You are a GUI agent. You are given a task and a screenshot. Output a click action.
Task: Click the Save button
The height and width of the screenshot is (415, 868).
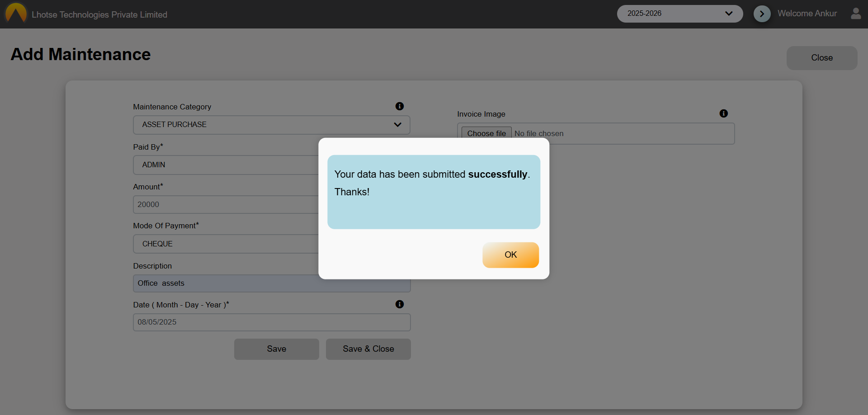(277, 349)
